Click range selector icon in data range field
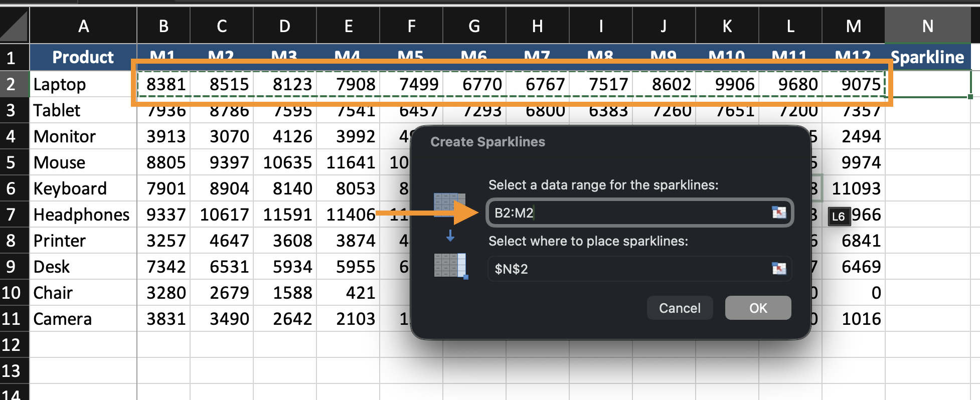 tap(778, 213)
